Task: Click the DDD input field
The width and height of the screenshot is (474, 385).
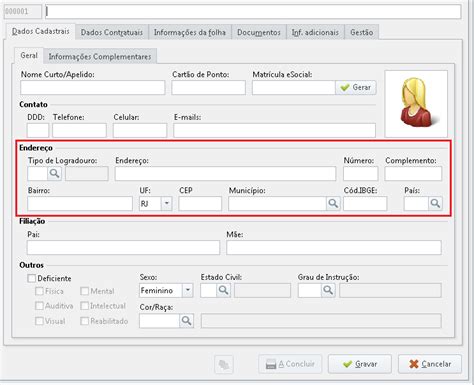Action: click(x=38, y=130)
